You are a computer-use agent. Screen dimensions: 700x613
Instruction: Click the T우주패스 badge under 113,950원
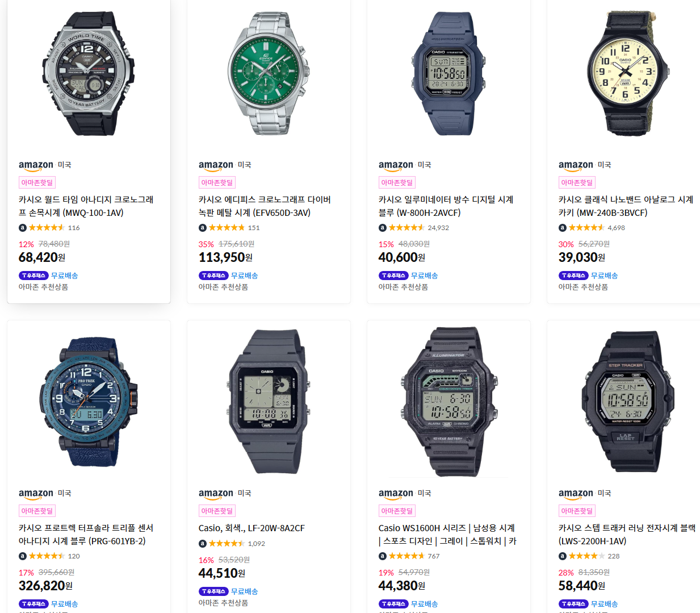click(x=213, y=276)
